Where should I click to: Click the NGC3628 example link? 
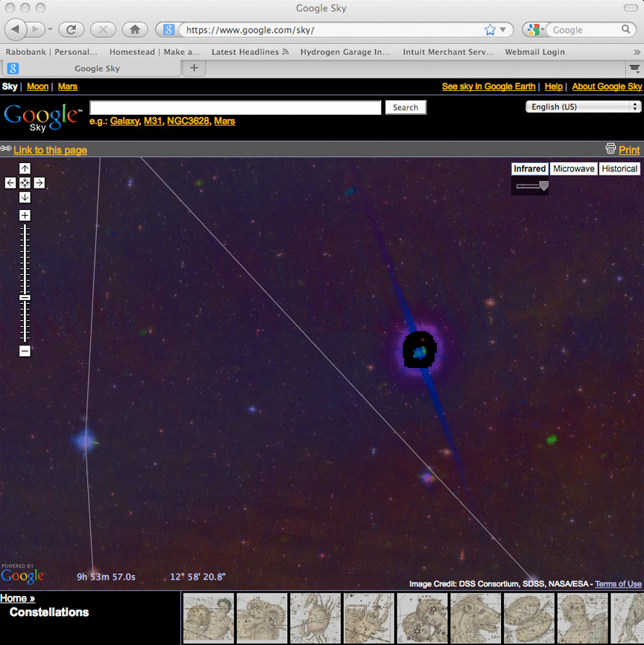[x=188, y=121]
